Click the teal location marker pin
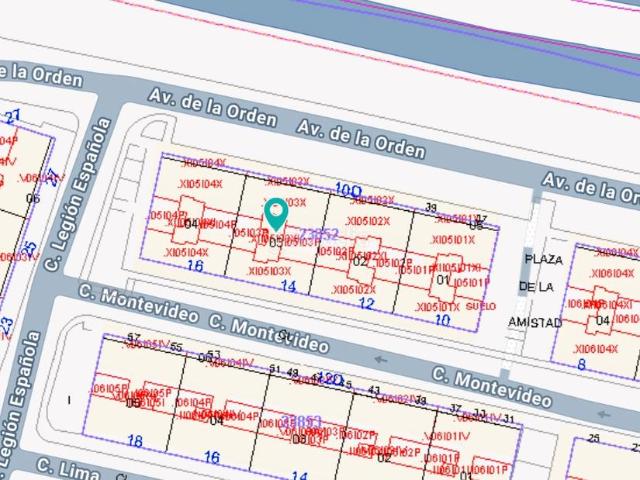 click(276, 213)
